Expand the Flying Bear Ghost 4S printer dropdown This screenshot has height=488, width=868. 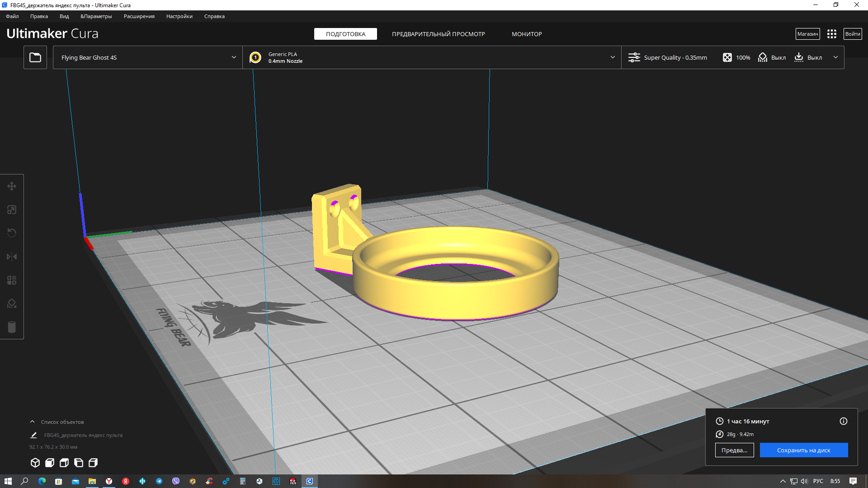[147, 57]
